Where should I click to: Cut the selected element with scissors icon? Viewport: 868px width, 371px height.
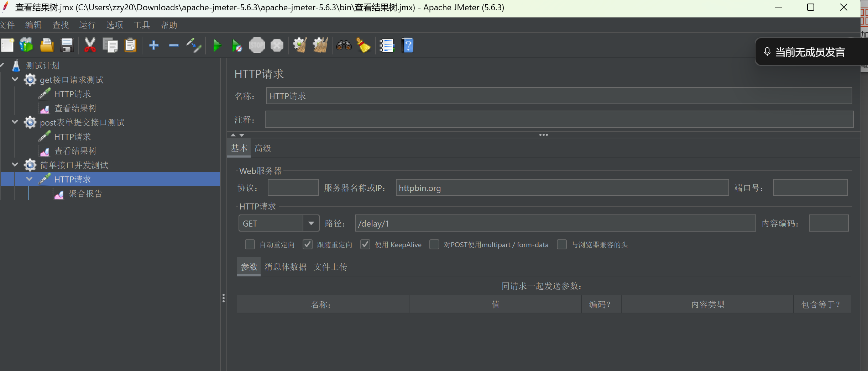pyautogui.click(x=90, y=45)
